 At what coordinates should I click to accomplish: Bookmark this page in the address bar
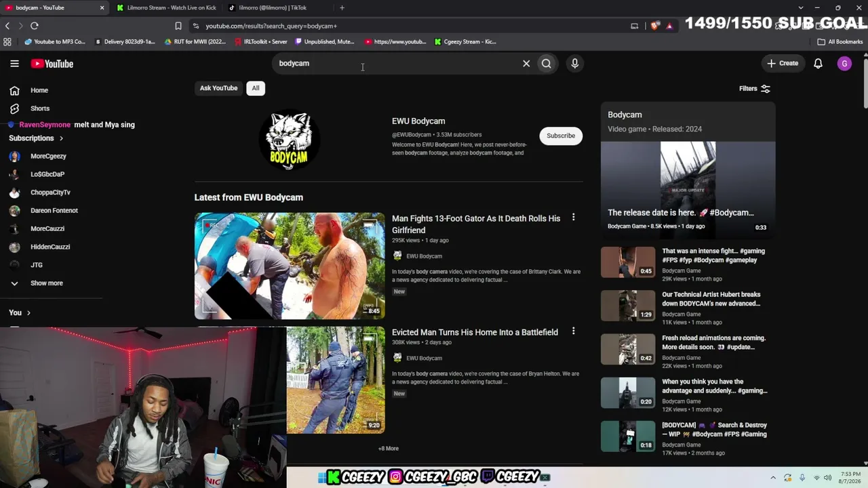178,26
